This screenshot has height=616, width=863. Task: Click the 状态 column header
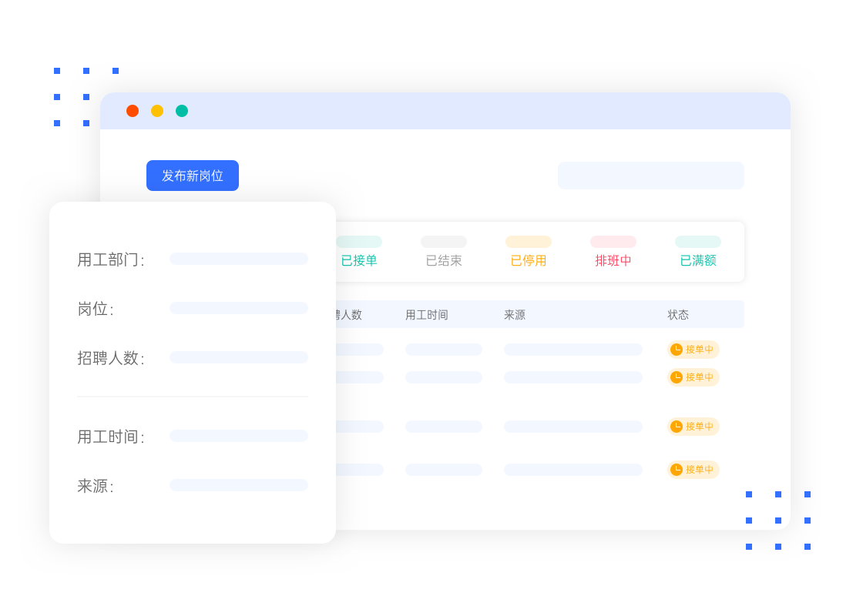[678, 315]
